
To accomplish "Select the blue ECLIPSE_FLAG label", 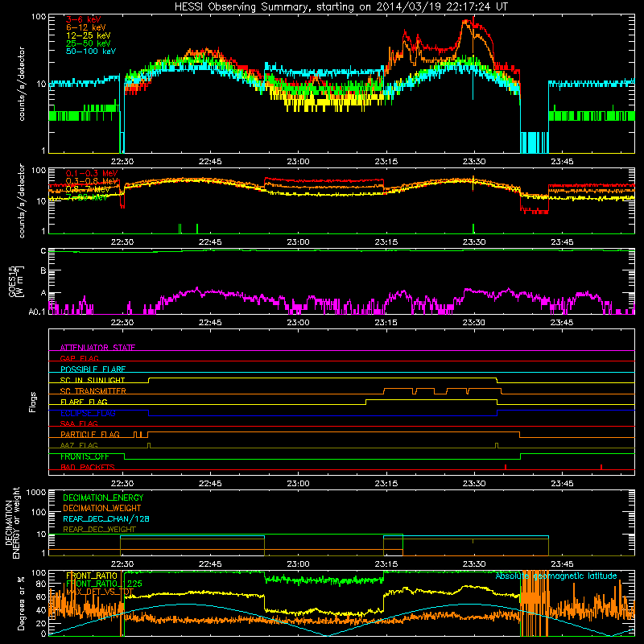I will [x=88, y=413].
